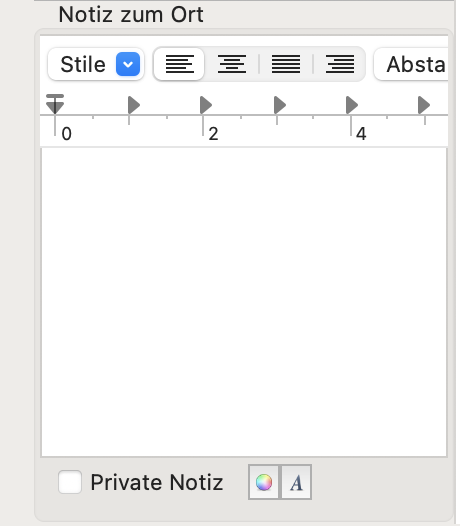Open the Abstand spacing dropdown
This screenshot has width=460, height=526.
(x=411, y=64)
